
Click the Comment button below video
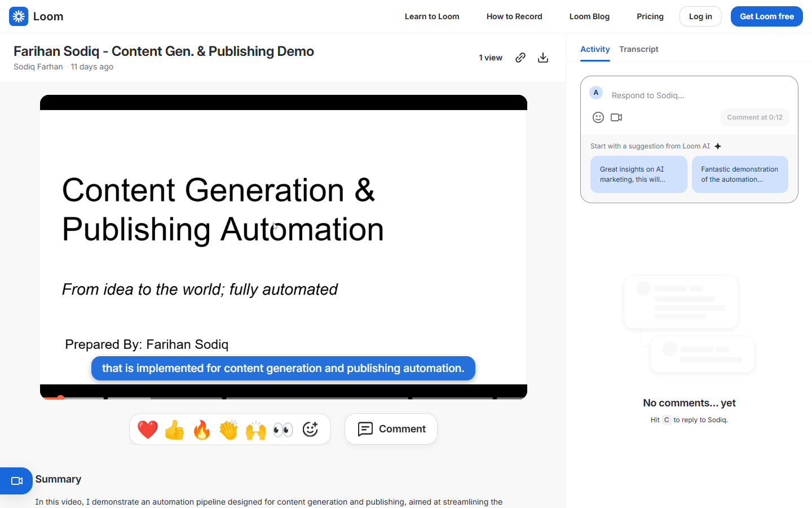tap(391, 429)
